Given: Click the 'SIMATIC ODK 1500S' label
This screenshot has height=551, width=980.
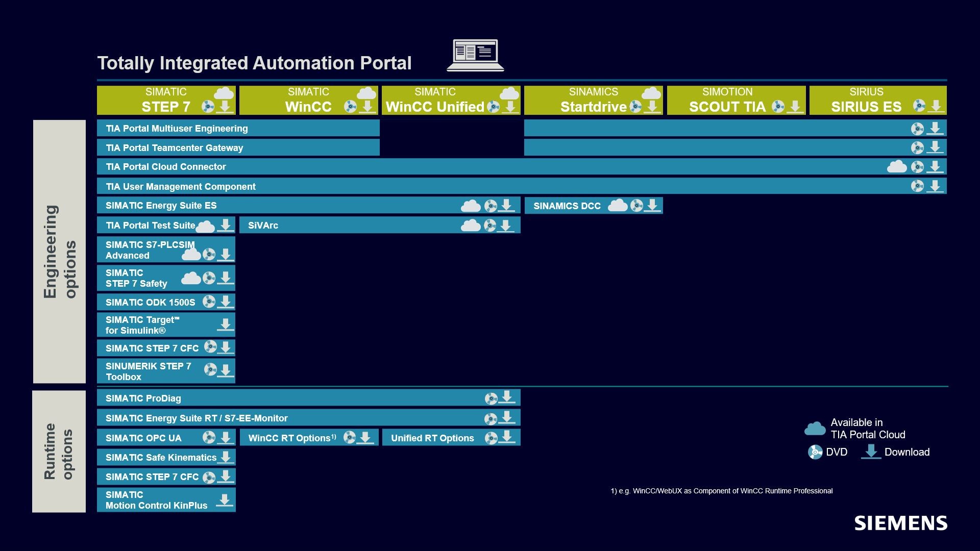Looking at the screenshot, I should coord(151,303).
